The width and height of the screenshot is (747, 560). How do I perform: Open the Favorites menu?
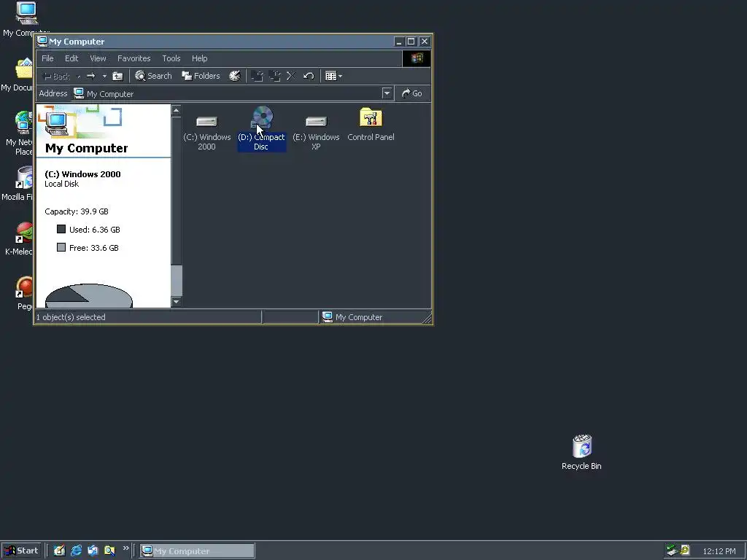(134, 58)
